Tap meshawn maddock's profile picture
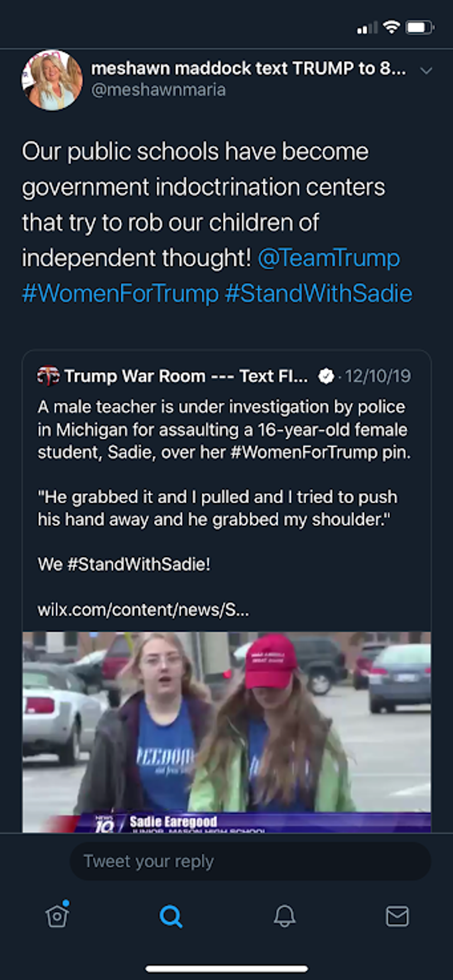The width and height of the screenshot is (453, 980). [x=52, y=80]
